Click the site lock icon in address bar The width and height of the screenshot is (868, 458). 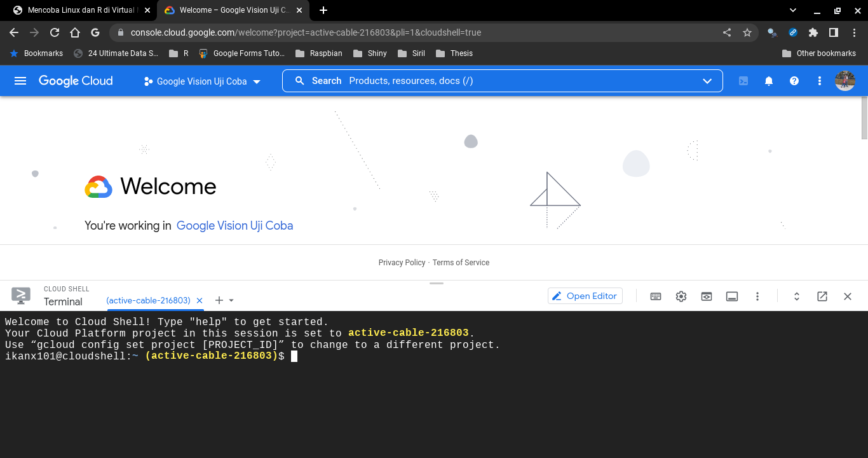[x=121, y=32]
